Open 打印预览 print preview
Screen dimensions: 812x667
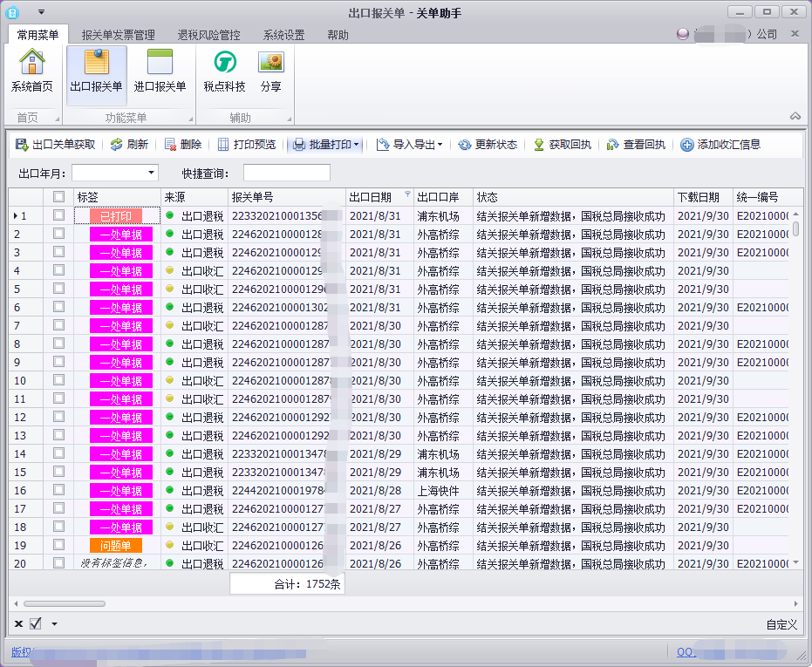pos(246,145)
